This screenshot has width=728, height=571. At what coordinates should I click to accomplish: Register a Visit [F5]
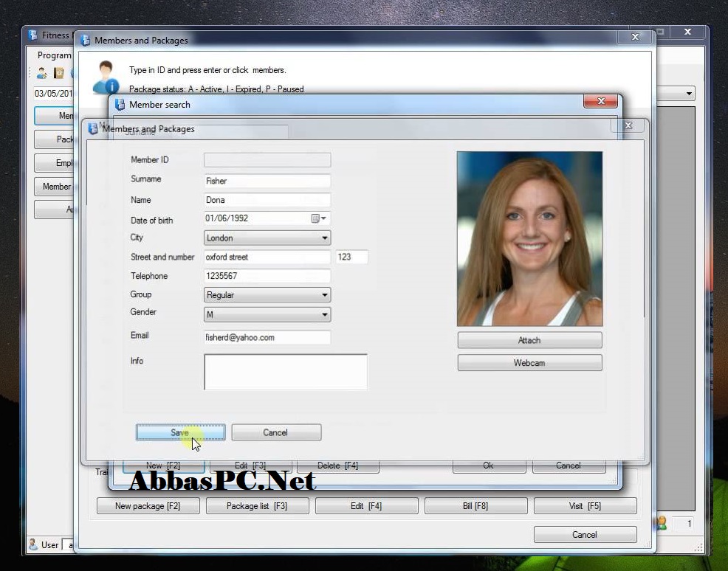[585, 505]
